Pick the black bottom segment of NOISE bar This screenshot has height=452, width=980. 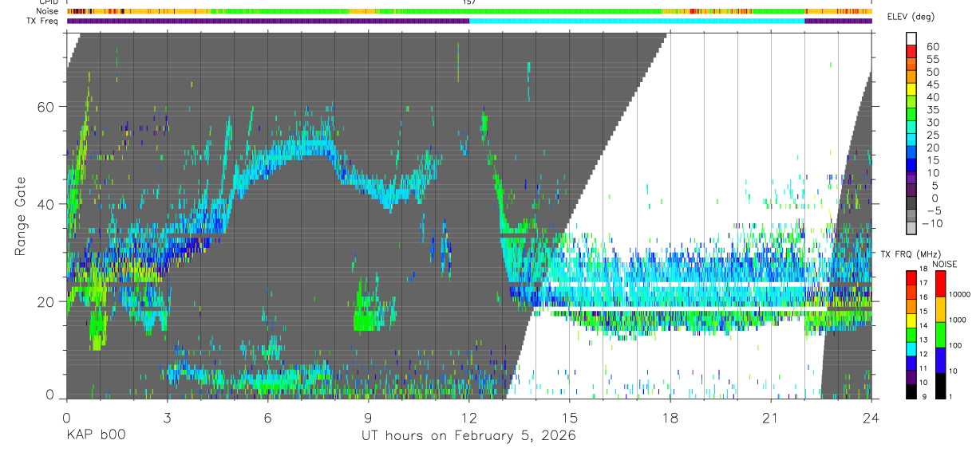pyautogui.click(x=939, y=385)
